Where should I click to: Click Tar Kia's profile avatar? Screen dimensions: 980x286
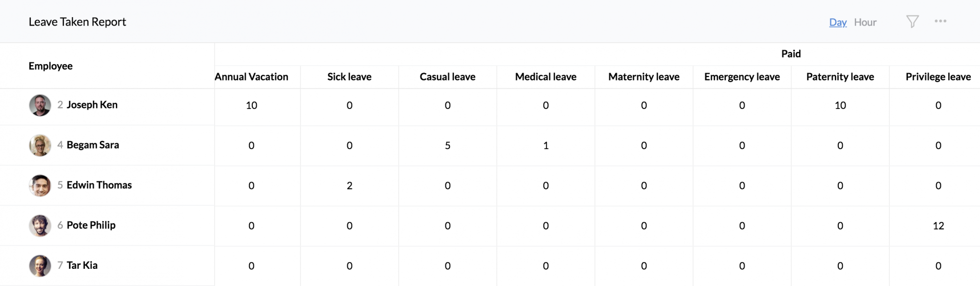pos(40,266)
